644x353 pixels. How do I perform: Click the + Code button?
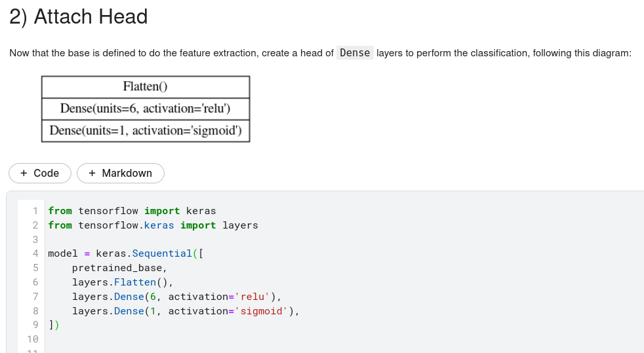pyautogui.click(x=40, y=173)
